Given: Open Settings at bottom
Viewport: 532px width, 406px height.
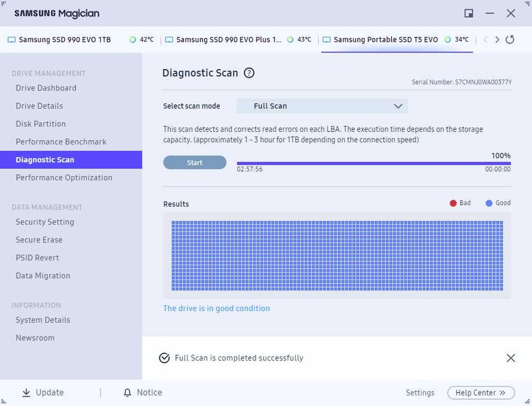Looking at the screenshot, I should 420,393.
